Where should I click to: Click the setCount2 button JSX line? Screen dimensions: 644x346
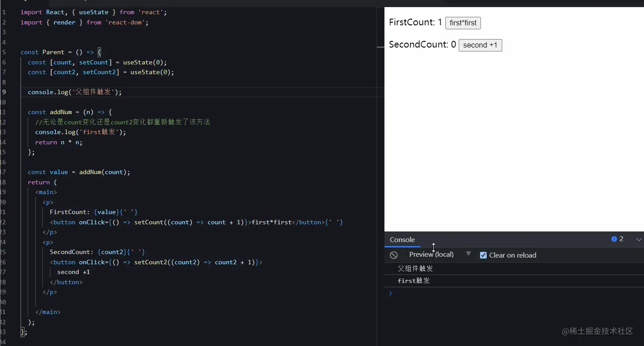(x=156, y=262)
